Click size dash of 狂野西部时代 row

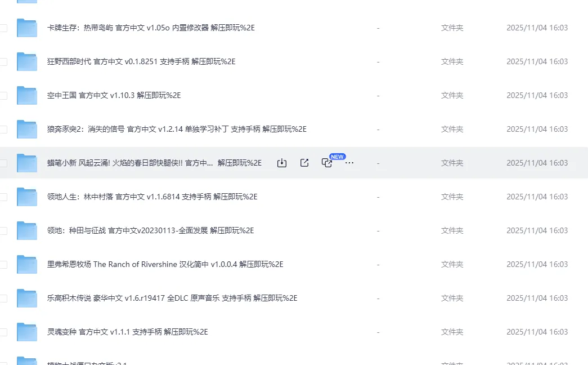tap(378, 61)
